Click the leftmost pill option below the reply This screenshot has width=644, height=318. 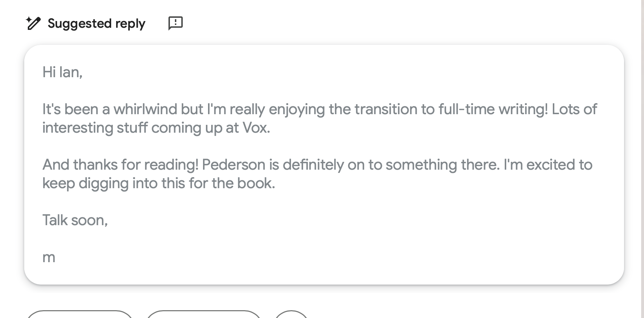[x=80, y=316]
